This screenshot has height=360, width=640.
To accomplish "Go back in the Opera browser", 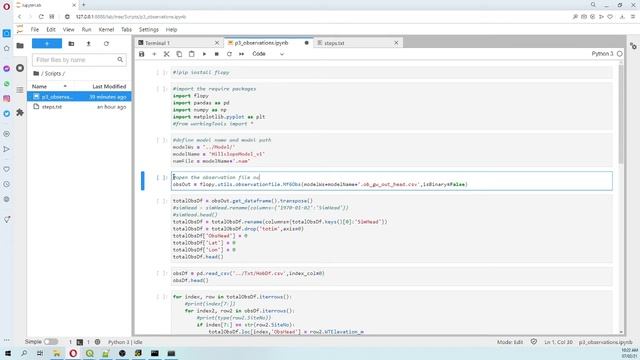I will 19,17.
